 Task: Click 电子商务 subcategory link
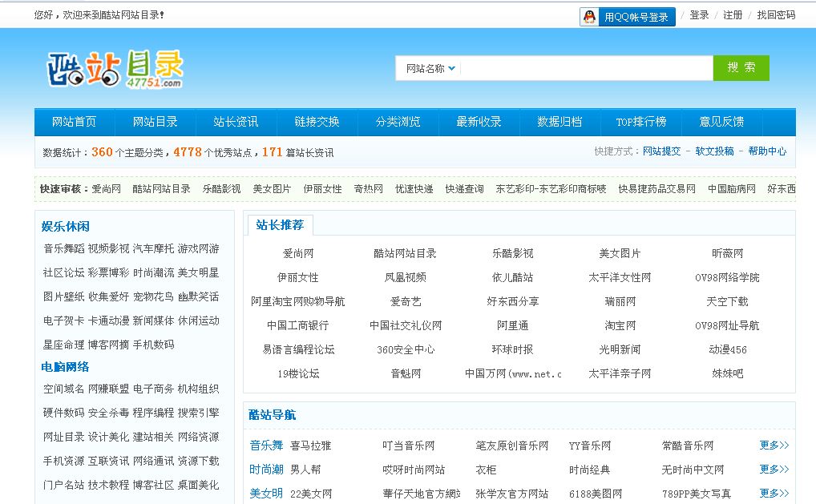click(x=154, y=389)
